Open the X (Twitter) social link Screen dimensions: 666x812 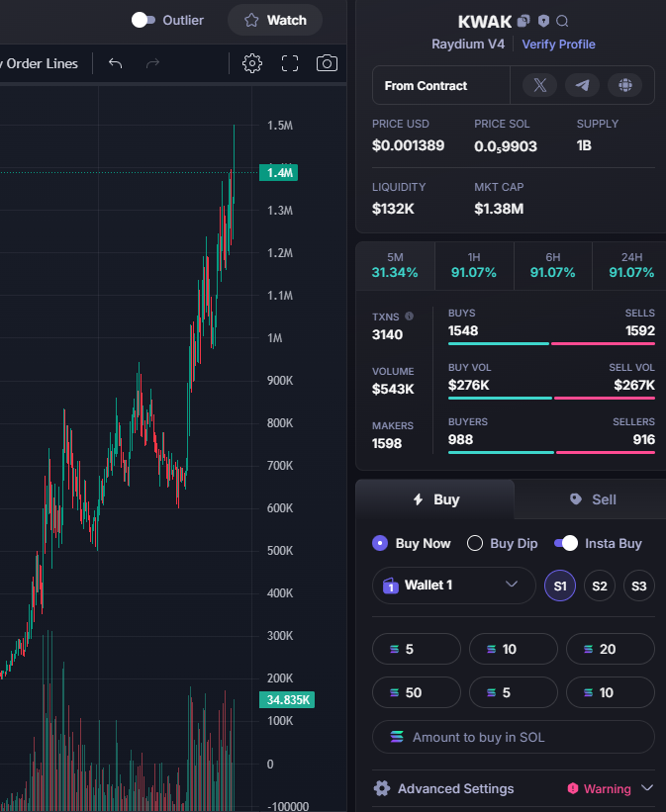[x=539, y=85]
